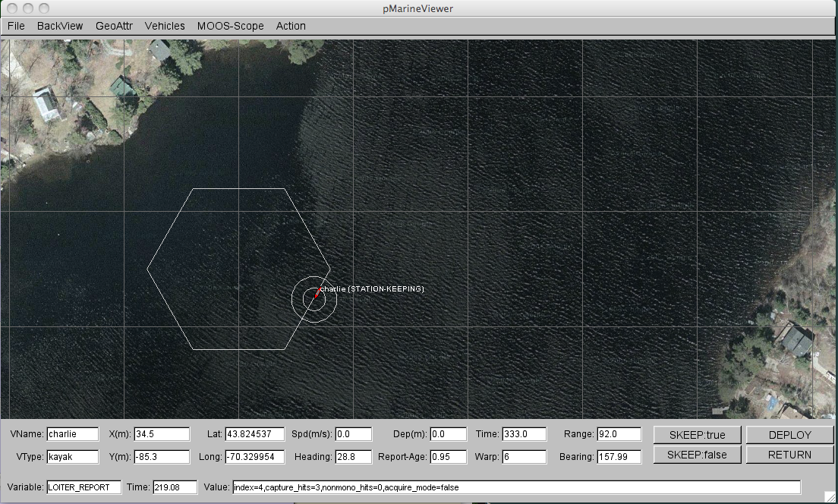Open the GeoAttr menu
The image size is (838, 504).
click(114, 26)
